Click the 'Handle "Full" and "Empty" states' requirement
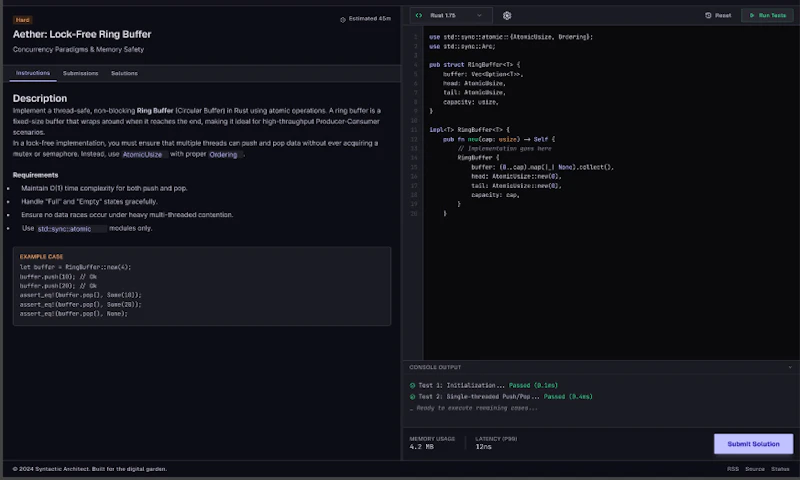Image resolution: width=800 pixels, height=480 pixels. 89,201
